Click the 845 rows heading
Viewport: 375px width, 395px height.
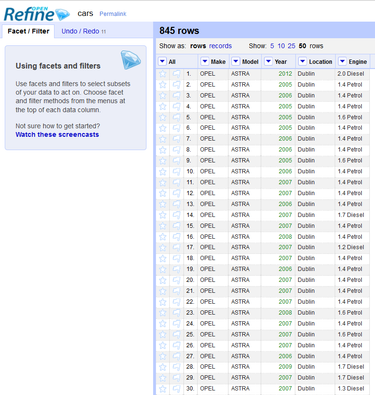(179, 31)
